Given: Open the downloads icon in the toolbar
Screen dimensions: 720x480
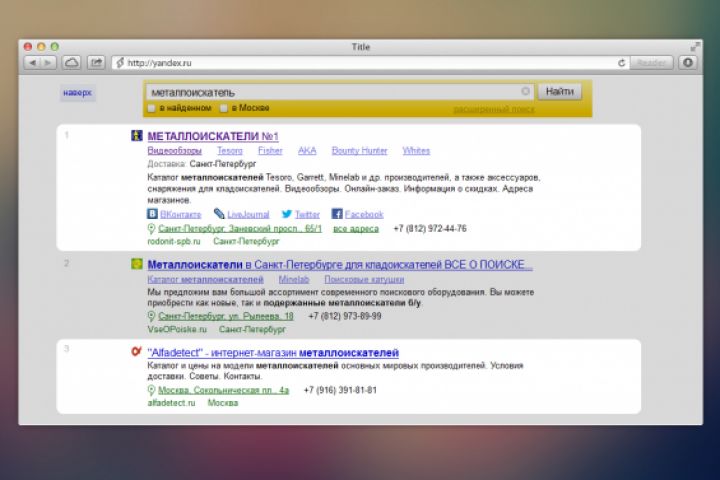Looking at the screenshot, I should (x=688, y=63).
